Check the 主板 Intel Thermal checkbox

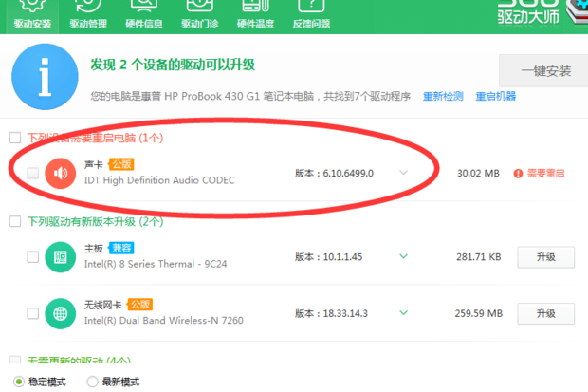click(33, 257)
